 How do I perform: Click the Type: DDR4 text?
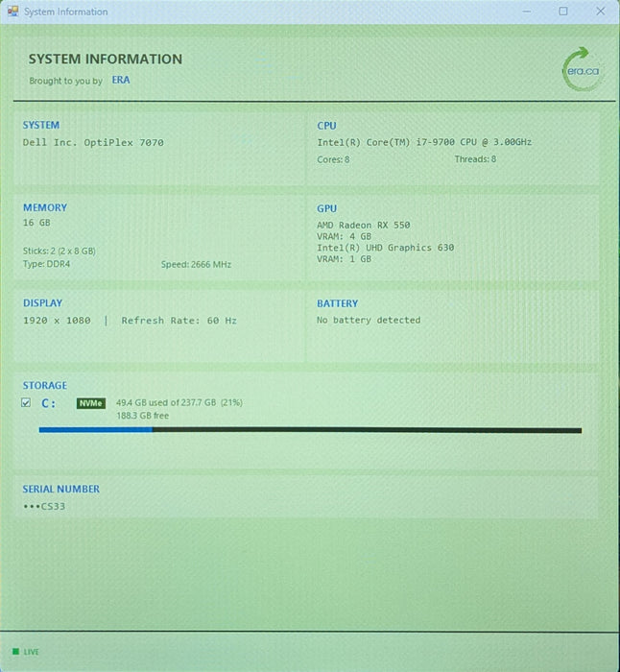tap(46, 264)
